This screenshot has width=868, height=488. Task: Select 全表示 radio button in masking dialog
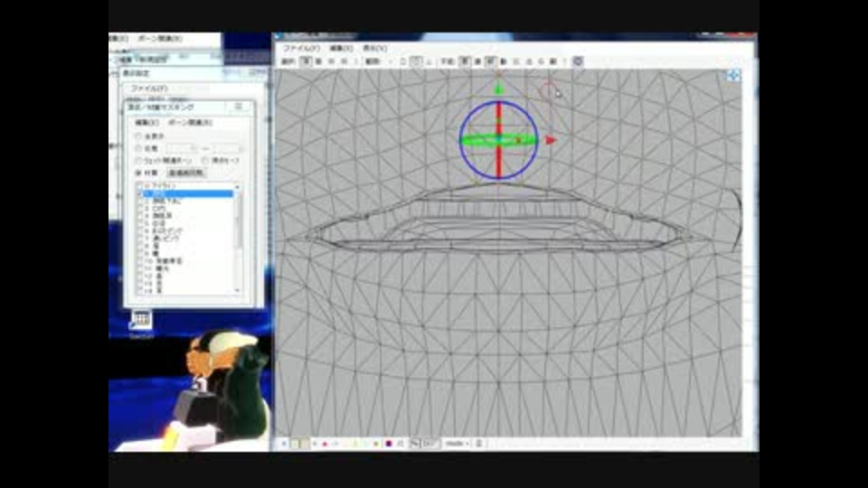(138, 136)
